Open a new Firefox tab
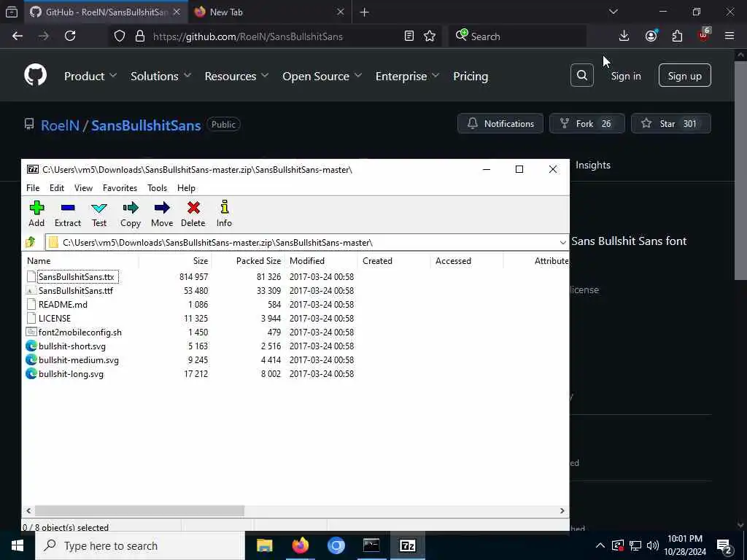This screenshot has height=560, width=747. click(x=364, y=12)
